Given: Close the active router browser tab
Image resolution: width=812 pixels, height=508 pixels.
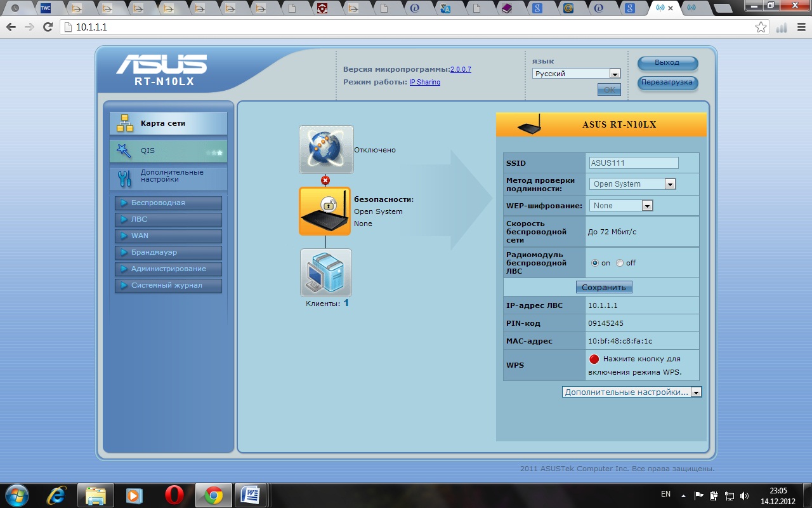Looking at the screenshot, I should point(671,8).
